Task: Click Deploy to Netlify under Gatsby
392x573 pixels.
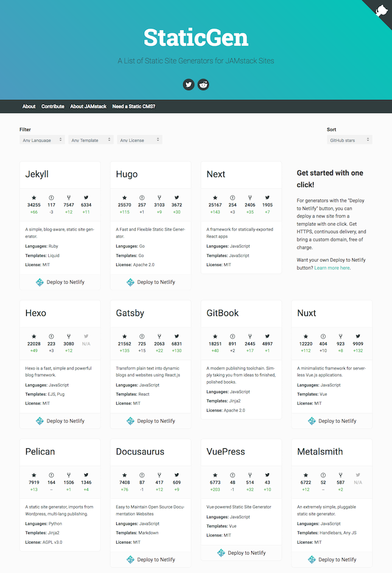Action: point(150,421)
